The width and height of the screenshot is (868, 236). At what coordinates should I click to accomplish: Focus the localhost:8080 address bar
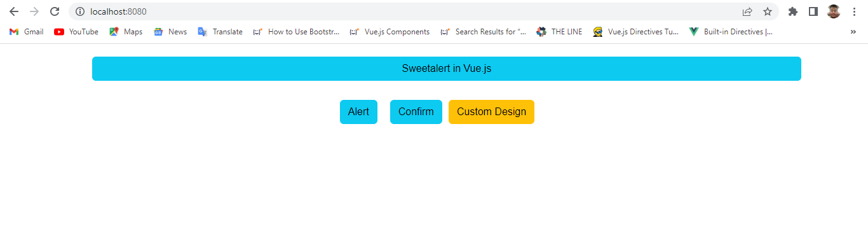(407, 11)
